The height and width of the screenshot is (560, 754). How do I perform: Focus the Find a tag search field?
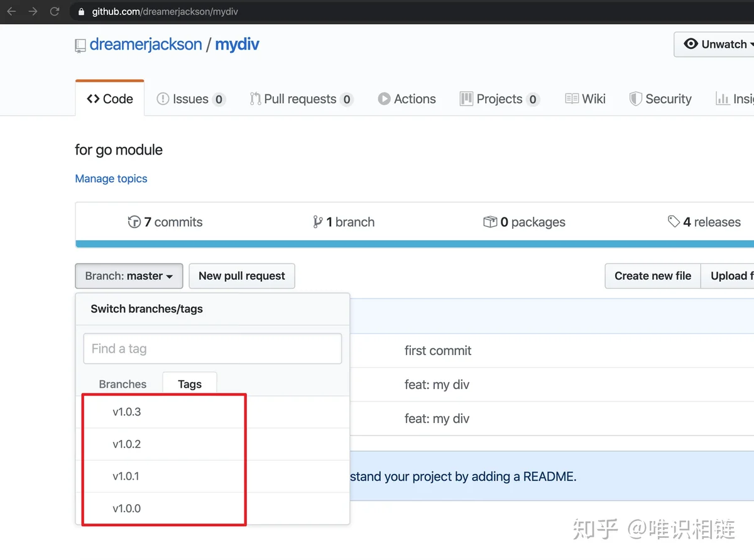click(x=212, y=349)
